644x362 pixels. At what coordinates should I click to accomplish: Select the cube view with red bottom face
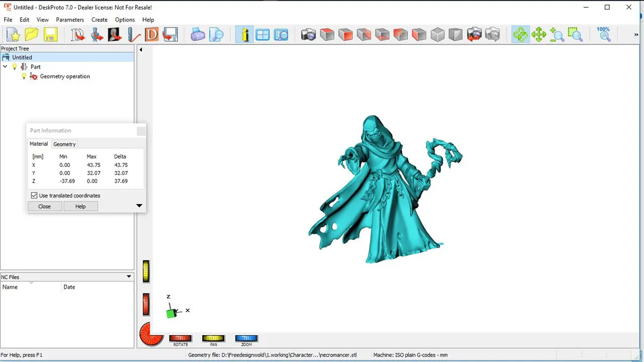click(x=382, y=35)
